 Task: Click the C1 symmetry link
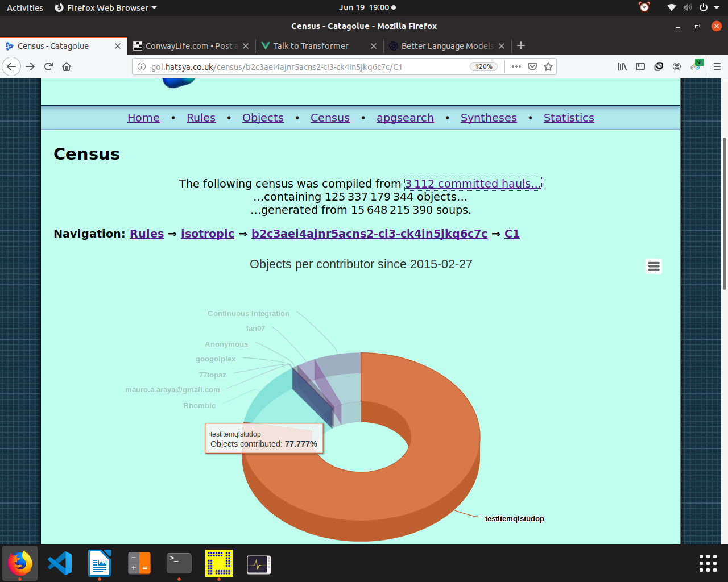(x=512, y=234)
